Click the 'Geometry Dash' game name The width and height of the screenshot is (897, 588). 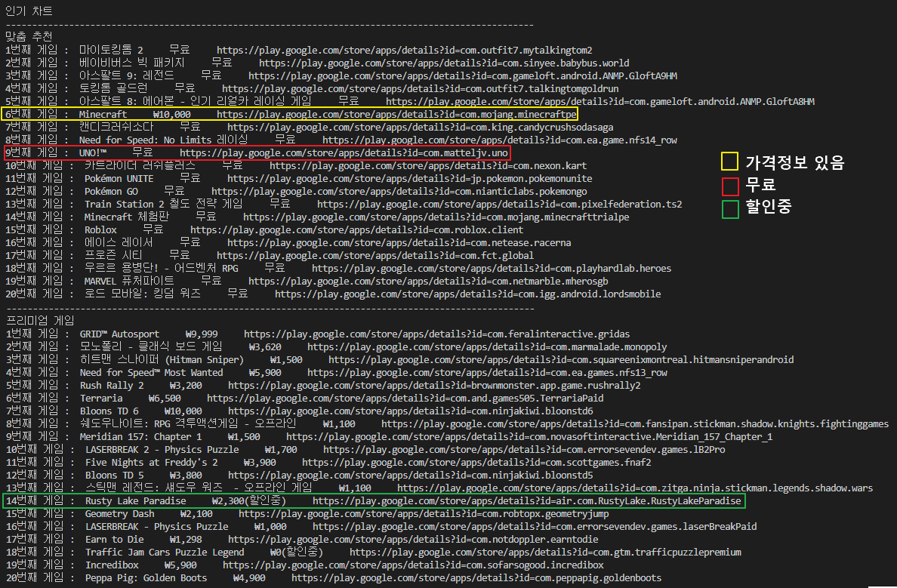pos(119,513)
